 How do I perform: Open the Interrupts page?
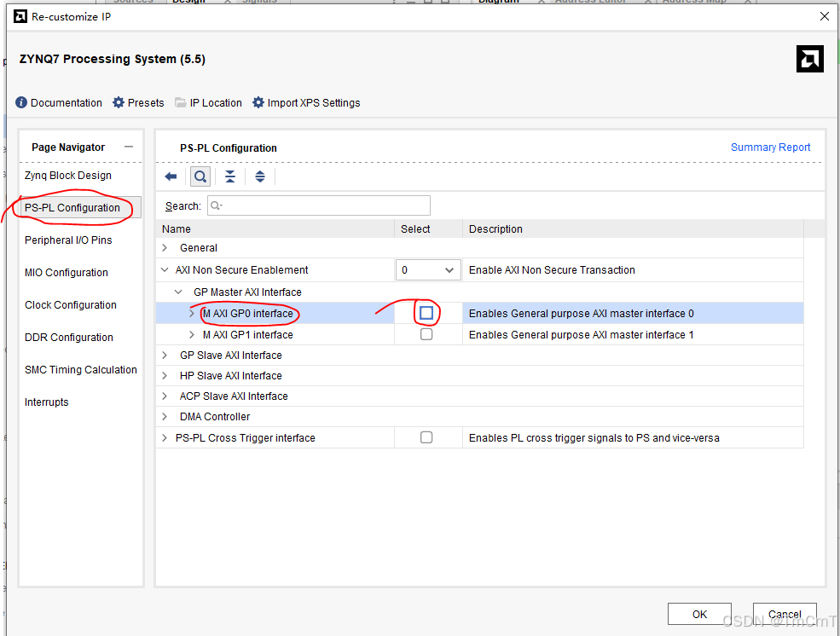[x=47, y=402]
